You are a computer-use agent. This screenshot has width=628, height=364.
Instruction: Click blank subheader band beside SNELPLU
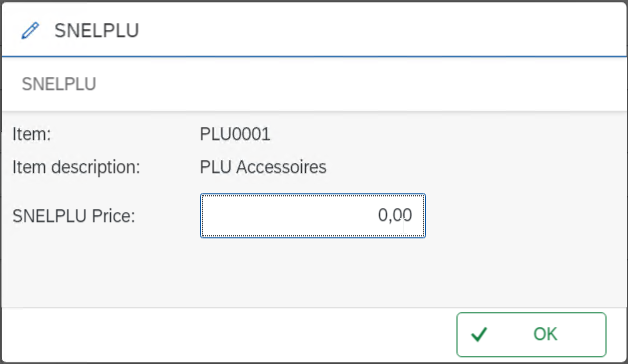point(360,84)
